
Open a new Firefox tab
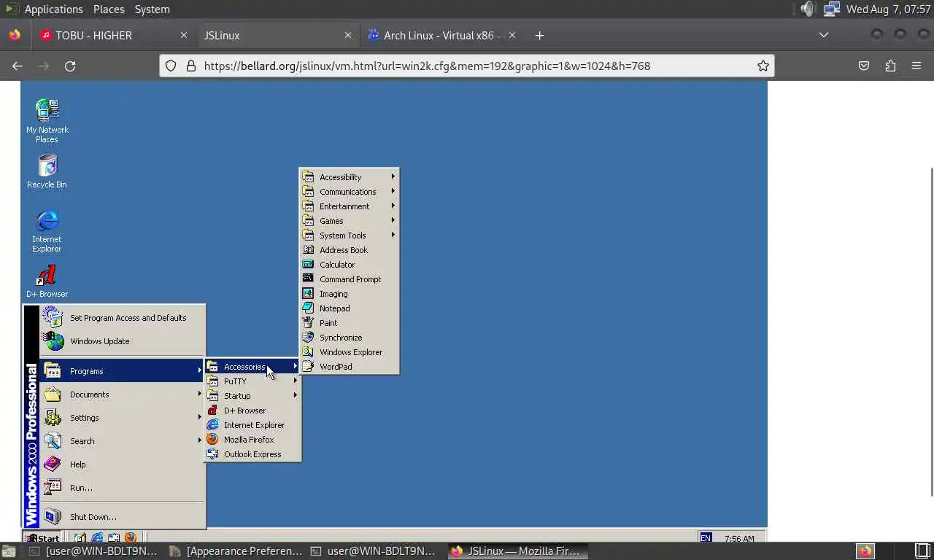pos(539,35)
